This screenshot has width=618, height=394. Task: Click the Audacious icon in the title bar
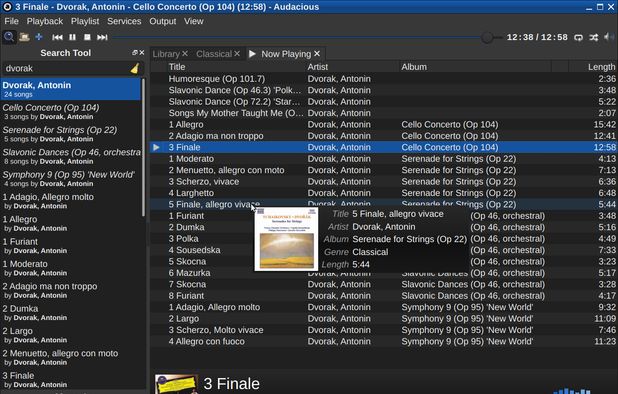click(7, 7)
